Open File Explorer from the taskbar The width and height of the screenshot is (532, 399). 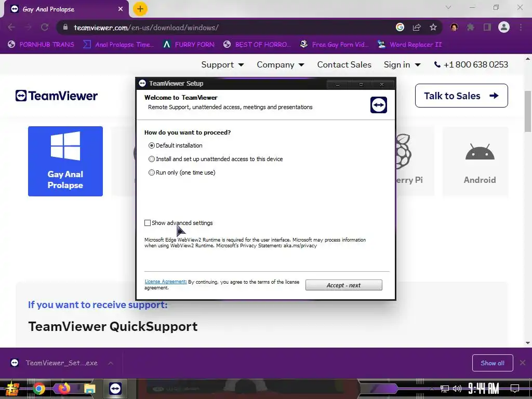click(x=89, y=389)
